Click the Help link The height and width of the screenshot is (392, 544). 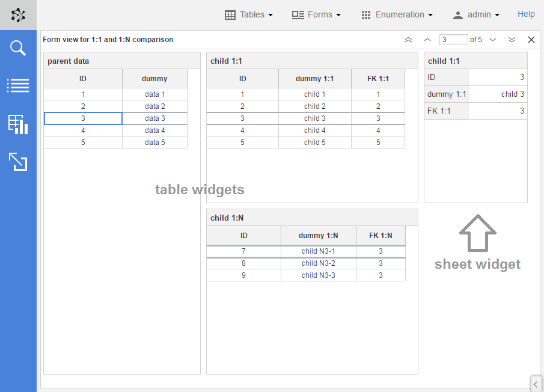(x=526, y=14)
